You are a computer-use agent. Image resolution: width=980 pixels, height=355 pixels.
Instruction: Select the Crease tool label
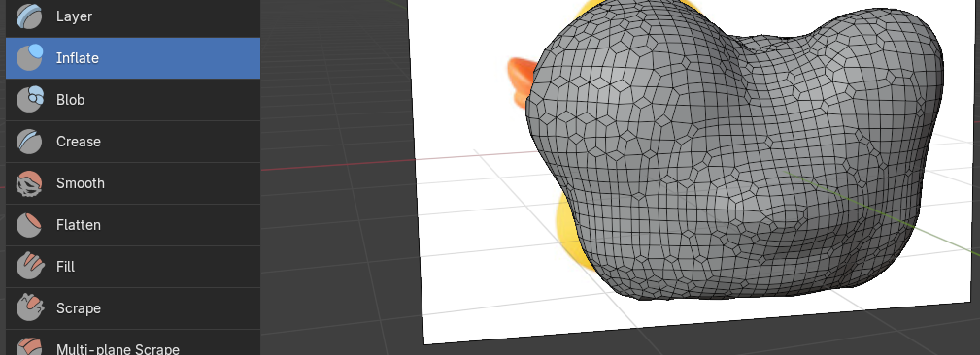click(78, 142)
